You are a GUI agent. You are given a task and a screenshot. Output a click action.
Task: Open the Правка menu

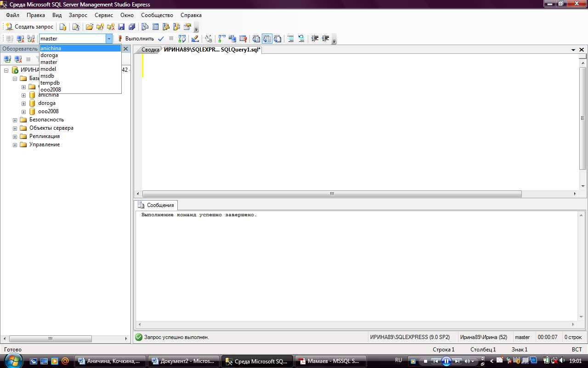click(36, 15)
